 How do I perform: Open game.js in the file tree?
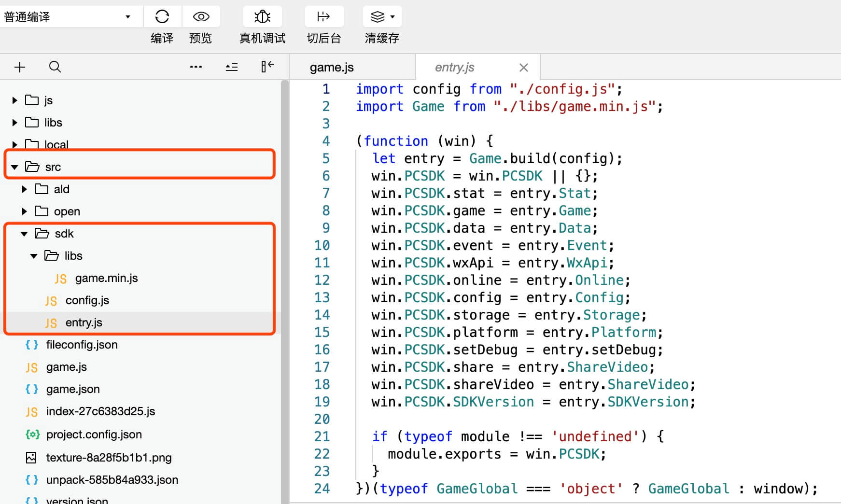(x=66, y=367)
